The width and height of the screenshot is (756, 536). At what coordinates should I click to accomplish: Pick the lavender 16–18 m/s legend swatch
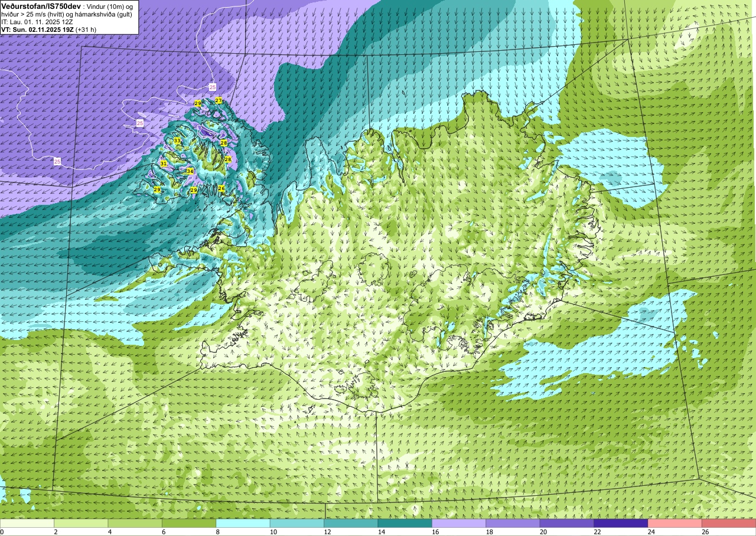click(459, 524)
